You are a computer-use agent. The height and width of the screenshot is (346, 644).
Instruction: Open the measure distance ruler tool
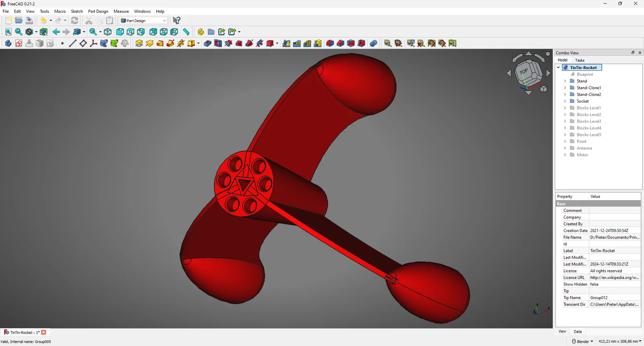pyautogui.click(x=186, y=32)
